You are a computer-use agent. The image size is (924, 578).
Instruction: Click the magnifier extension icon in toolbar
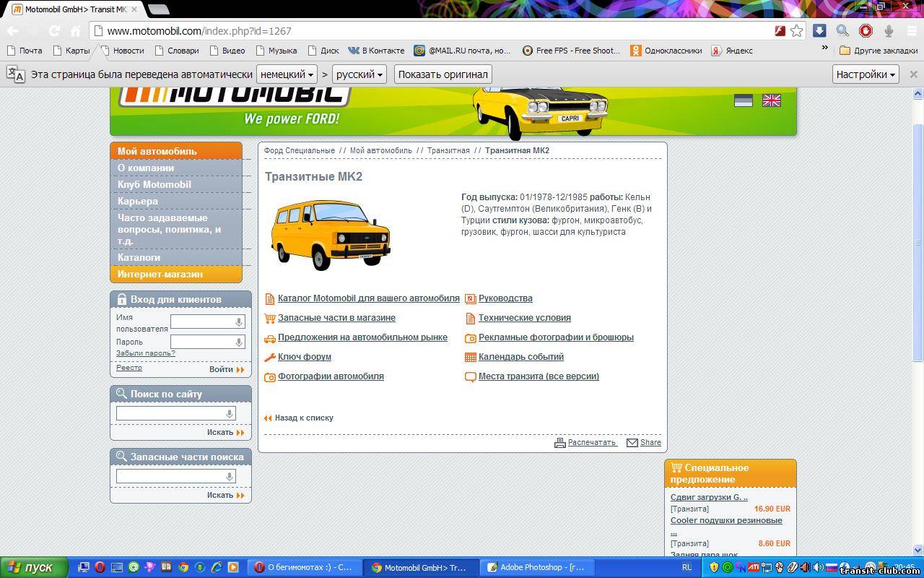tap(842, 30)
